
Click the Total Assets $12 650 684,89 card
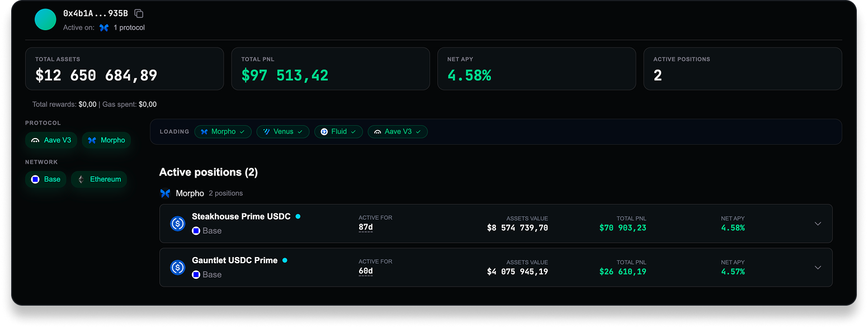[124, 69]
